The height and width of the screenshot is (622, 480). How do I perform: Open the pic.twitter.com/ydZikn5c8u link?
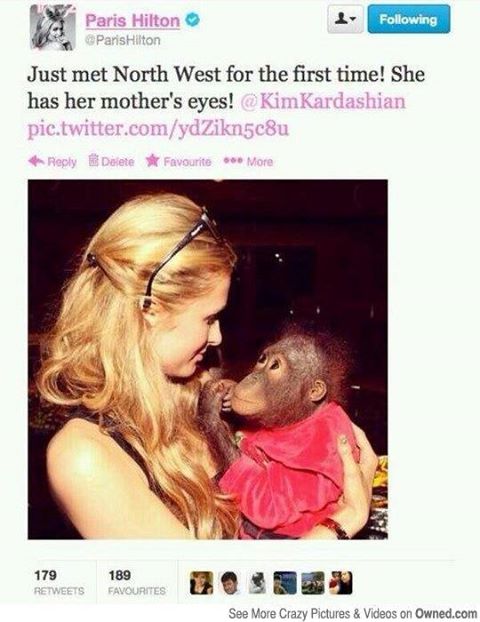coord(158,129)
